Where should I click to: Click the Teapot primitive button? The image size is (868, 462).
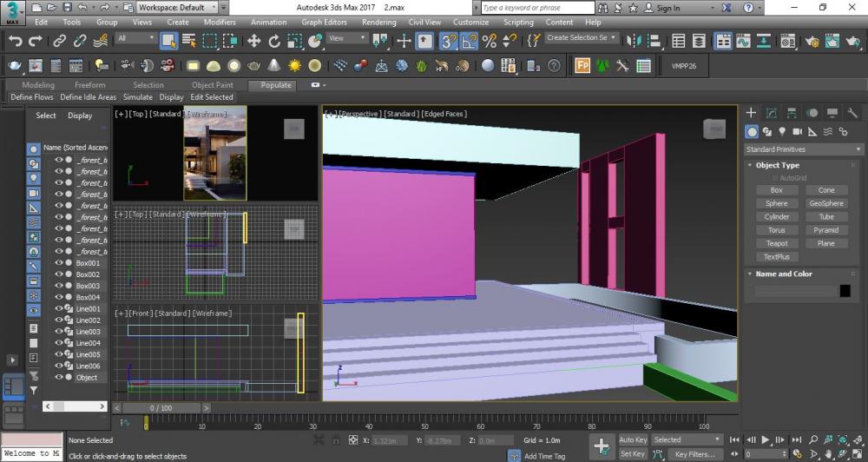click(776, 244)
